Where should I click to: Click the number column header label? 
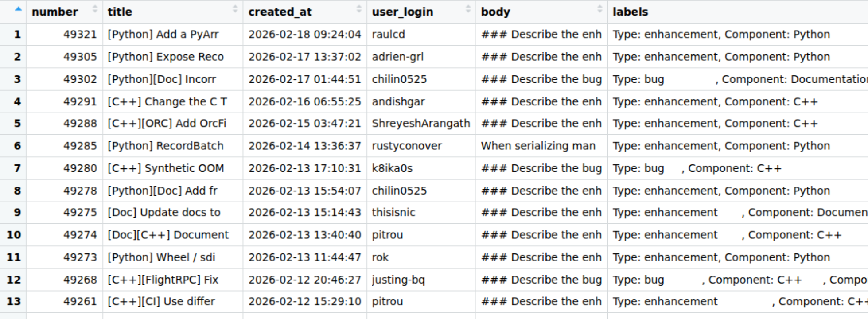click(x=54, y=12)
